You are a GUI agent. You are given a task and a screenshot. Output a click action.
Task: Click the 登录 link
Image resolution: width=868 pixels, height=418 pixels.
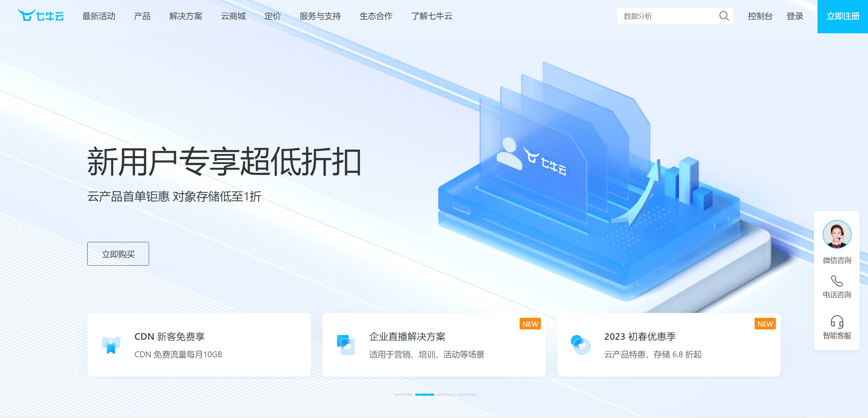point(795,16)
